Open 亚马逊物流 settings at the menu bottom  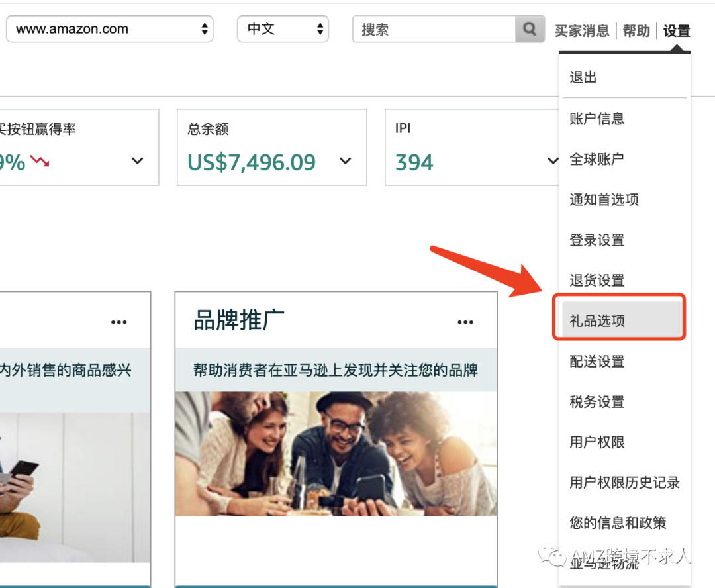pos(604,564)
